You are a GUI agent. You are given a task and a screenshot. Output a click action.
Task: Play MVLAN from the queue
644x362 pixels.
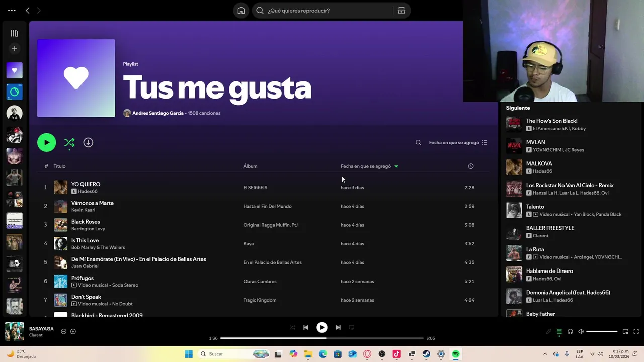pyautogui.click(x=535, y=142)
